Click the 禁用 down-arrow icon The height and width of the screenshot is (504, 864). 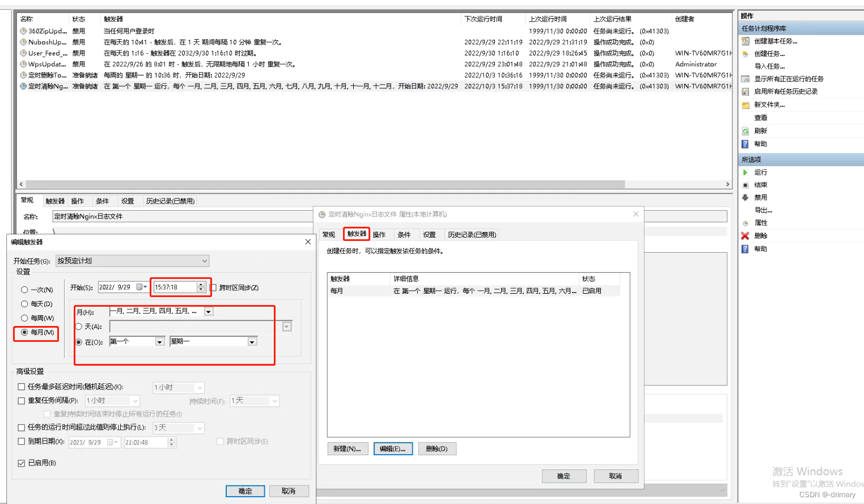[x=746, y=197]
